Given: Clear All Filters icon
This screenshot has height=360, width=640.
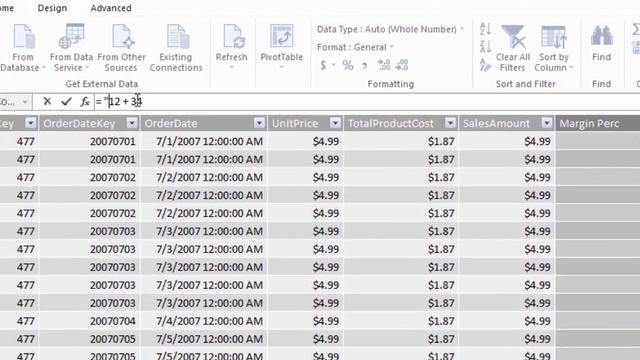Looking at the screenshot, I should tap(513, 37).
